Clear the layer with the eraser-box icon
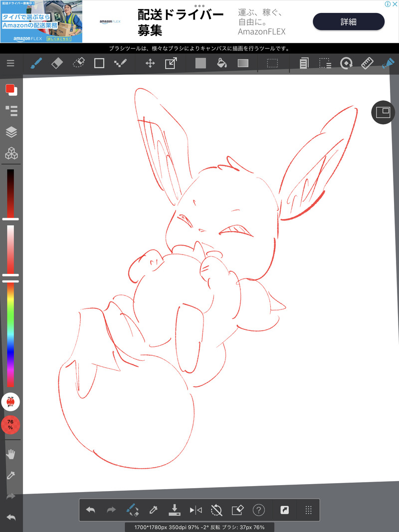The height and width of the screenshot is (532, 399). (237, 510)
